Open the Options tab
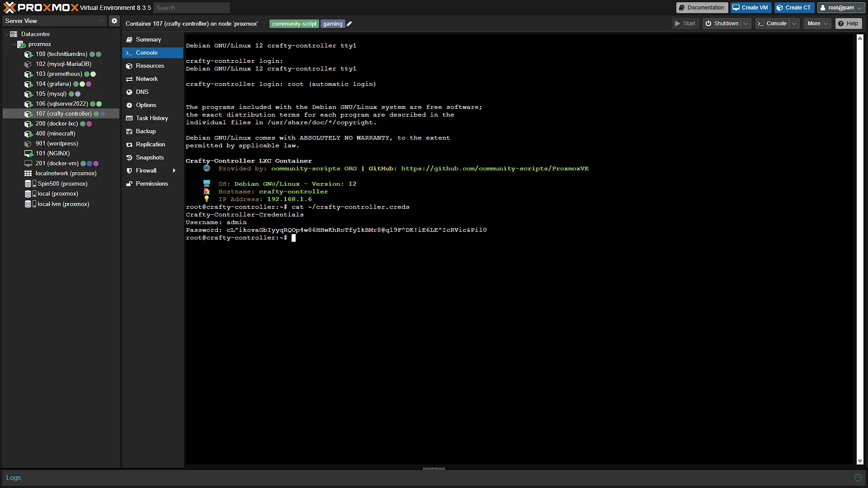Image resolution: width=868 pixels, height=488 pixels. click(x=152, y=105)
